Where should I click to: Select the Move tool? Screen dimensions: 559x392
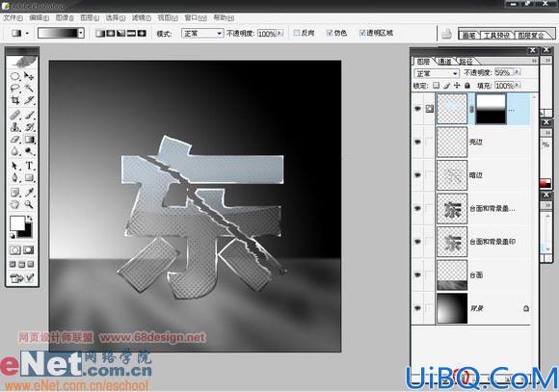tap(29, 76)
